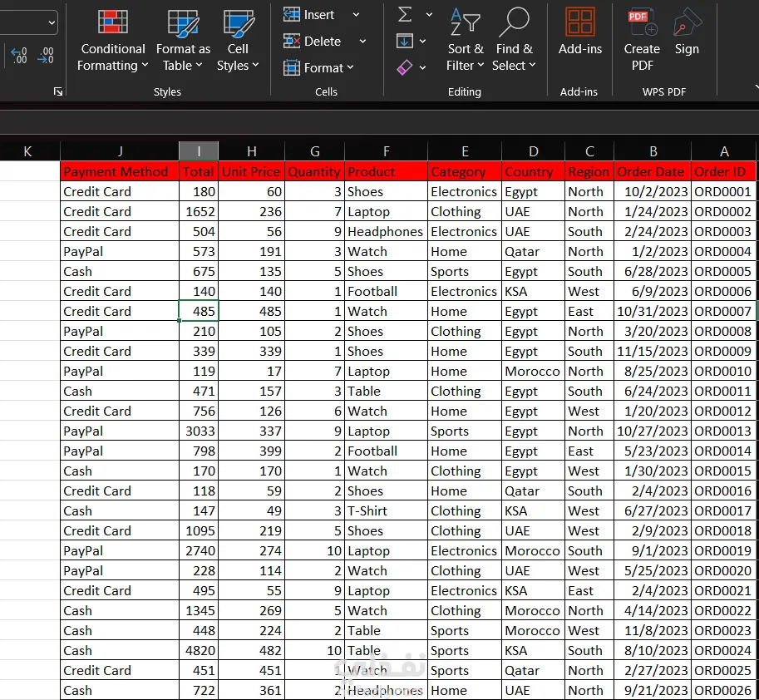The width and height of the screenshot is (759, 700).
Task: Click the Format as Table icon
Action: click(x=183, y=23)
